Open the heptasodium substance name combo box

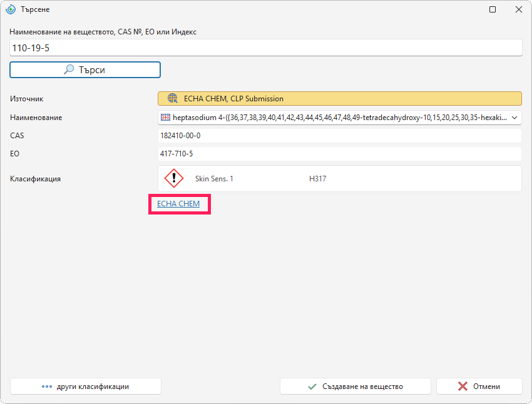(x=340, y=118)
